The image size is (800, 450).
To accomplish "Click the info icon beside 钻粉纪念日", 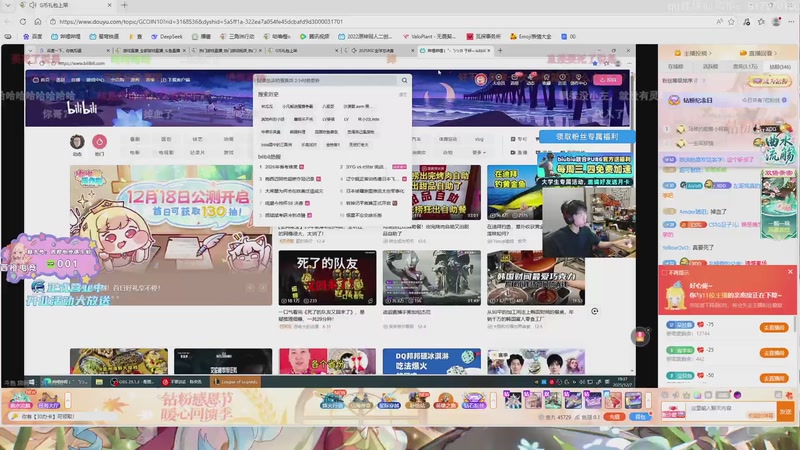I will [x=784, y=100].
